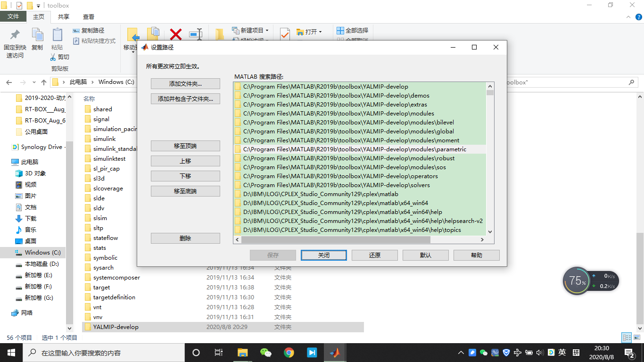
Task: Click the Remove (删除) button in dialog
Action: click(185, 239)
